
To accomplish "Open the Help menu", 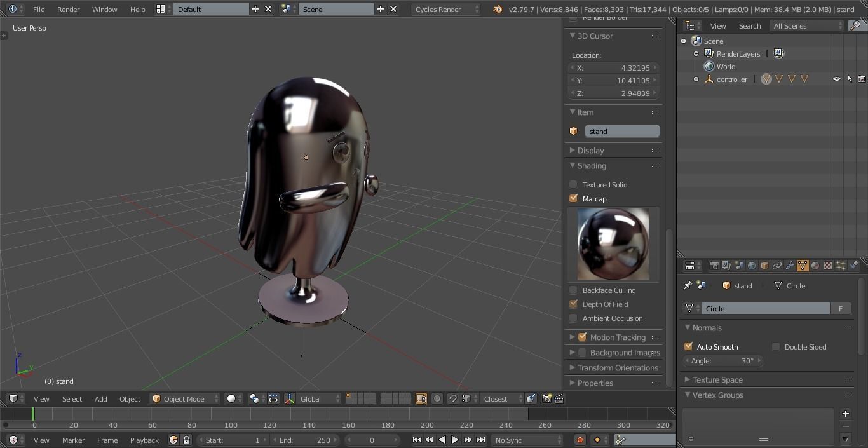I will [137, 9].
